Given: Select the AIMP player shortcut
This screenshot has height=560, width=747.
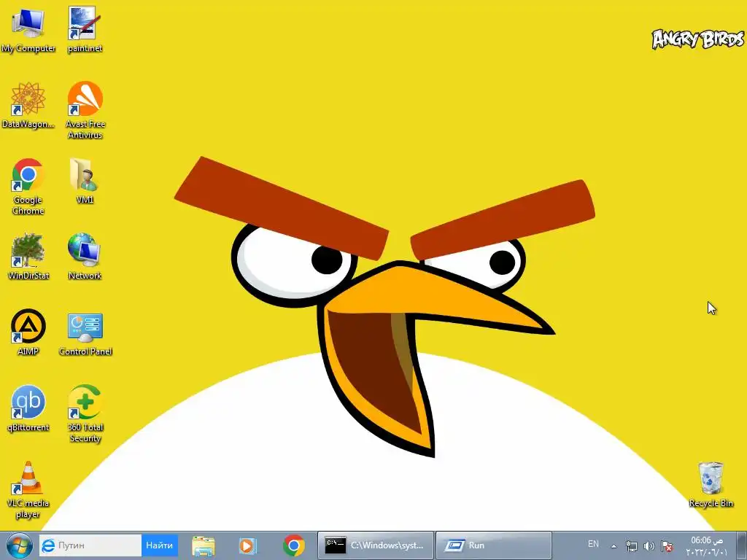Looking at the screenshot, I should 28,332.
